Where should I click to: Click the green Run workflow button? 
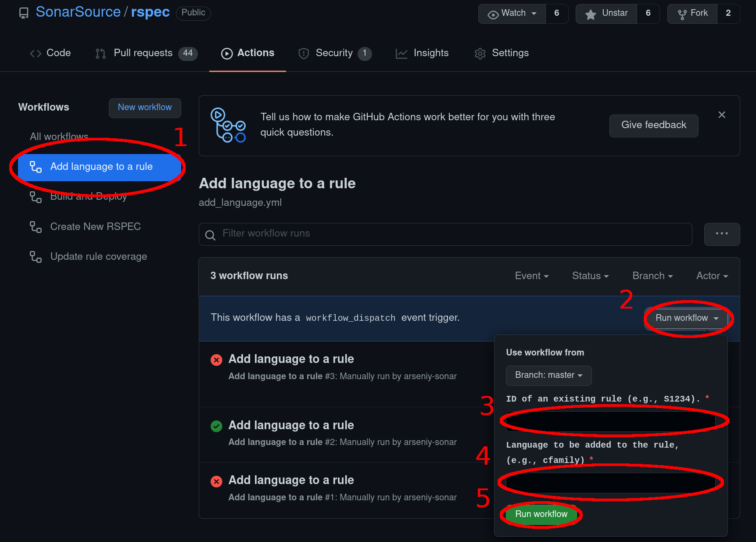tap(541, 514)
